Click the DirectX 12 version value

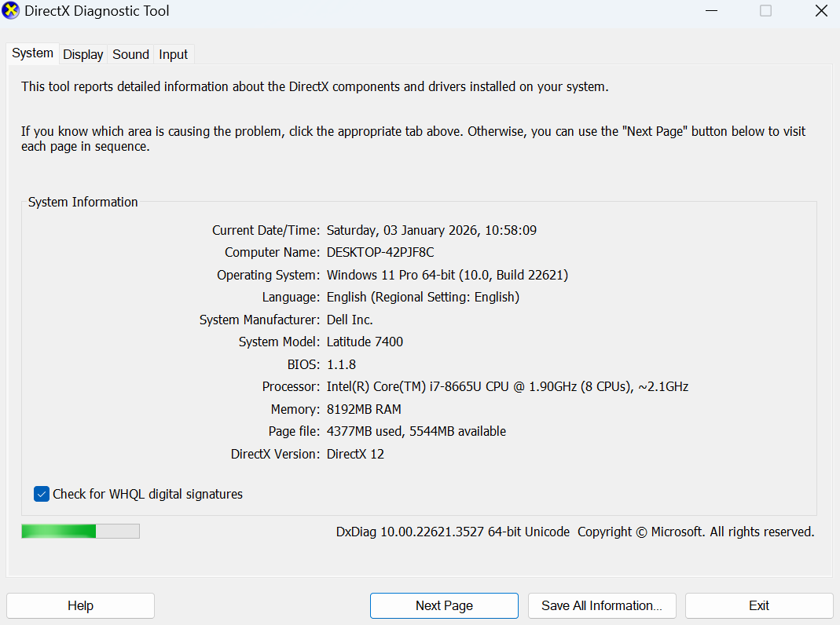click(x=355, y=455)
